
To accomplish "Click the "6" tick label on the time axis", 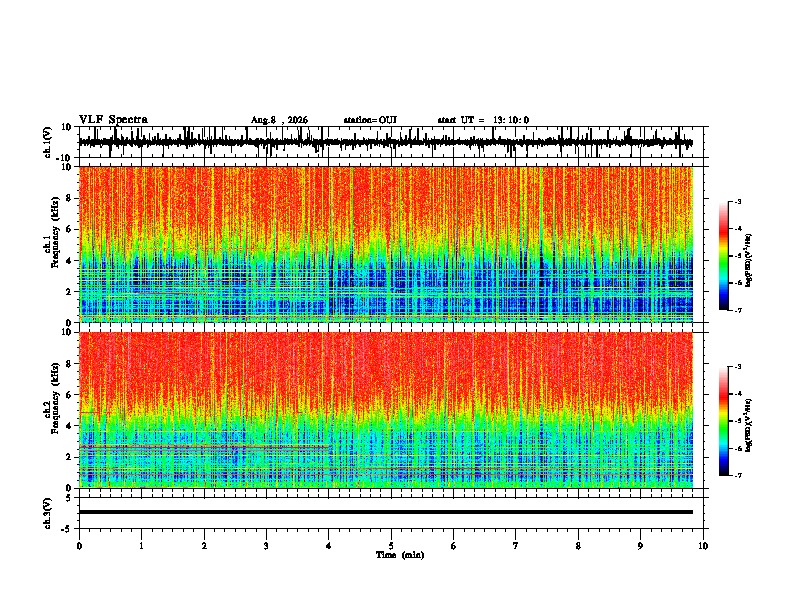I will pos(454,546).
